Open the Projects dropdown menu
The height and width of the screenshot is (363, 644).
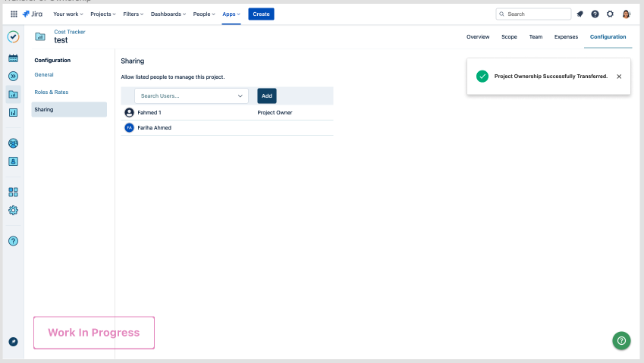tap(102, 14)
